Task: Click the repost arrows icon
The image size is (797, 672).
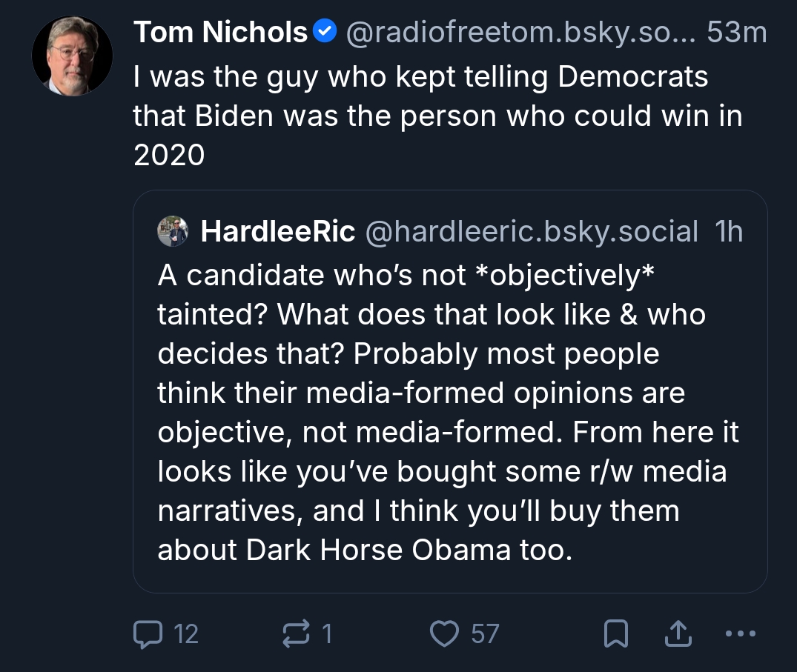Action: (x=297, y=634)
